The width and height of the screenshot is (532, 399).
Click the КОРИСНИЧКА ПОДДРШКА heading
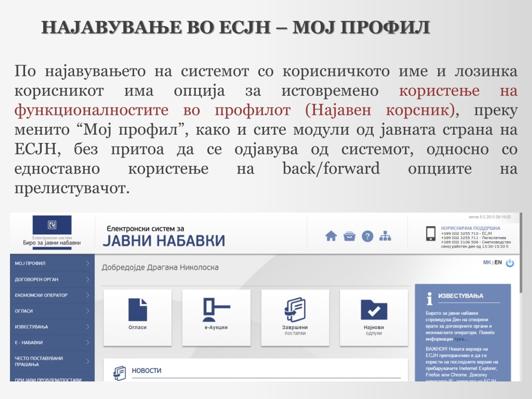tap(470, 228)
